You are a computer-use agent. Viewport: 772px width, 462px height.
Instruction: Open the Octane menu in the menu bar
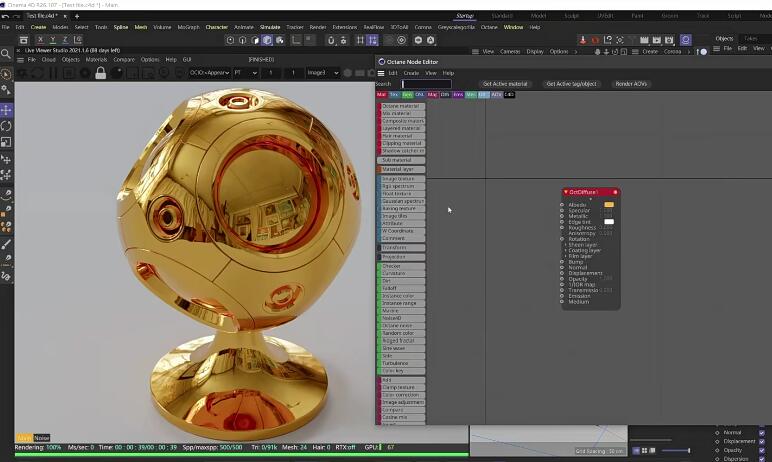(489, 27)
